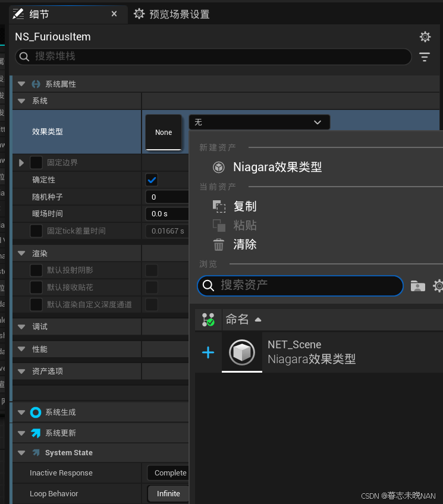Click the 固定tick差量时间 value field

pos(167,231)
